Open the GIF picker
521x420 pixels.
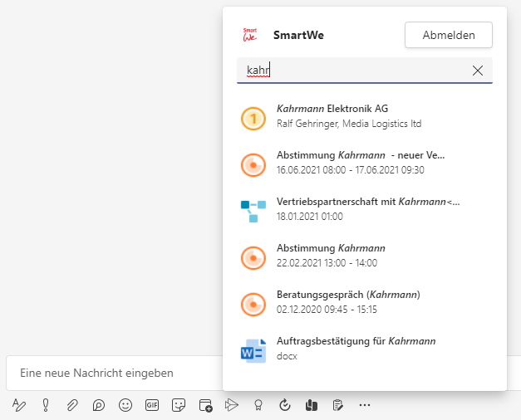(152, 405)
